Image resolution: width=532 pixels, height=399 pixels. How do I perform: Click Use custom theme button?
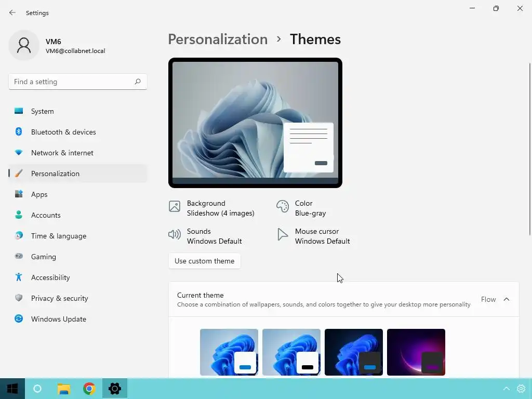click(x=205, y=261)
